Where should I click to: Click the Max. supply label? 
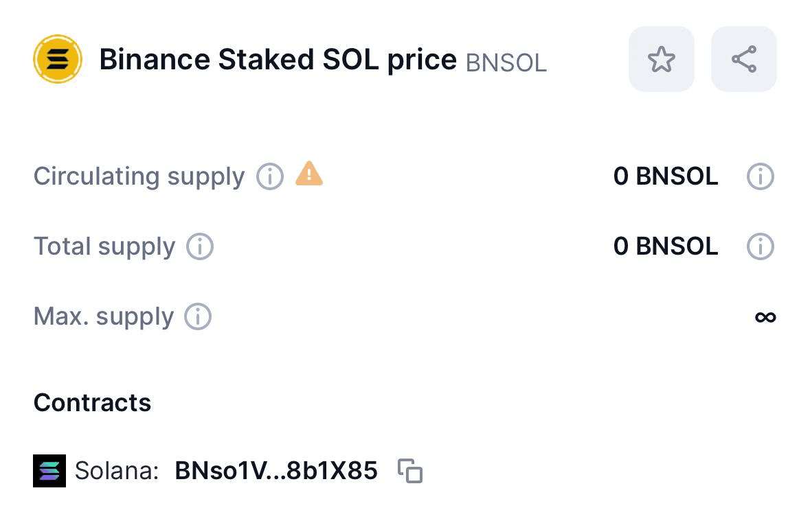pos(102,316)
